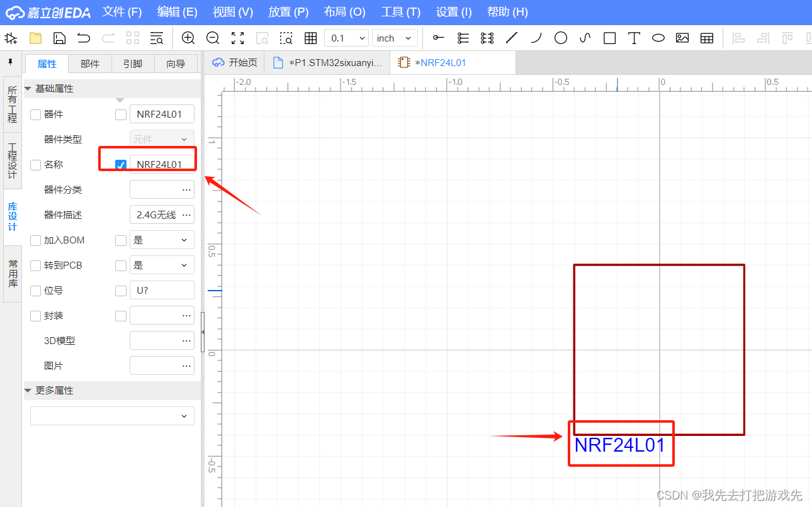Click the 器件分类 ellipsis field
Screen dimensions: 812x507
[162, 189]
